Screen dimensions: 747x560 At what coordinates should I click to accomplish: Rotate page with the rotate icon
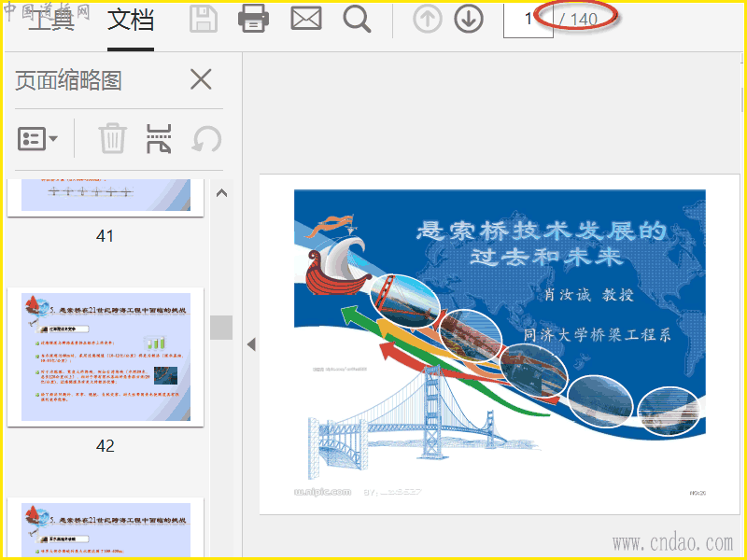(x=206, y=139)
